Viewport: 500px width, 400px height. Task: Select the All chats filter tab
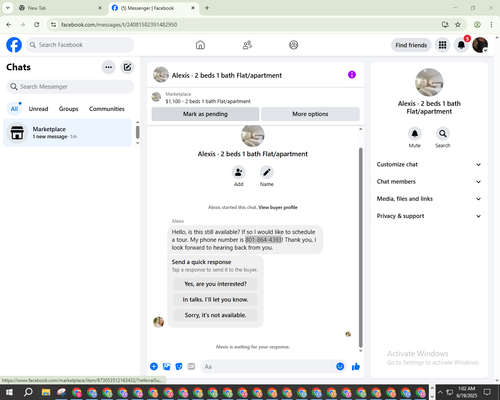point(14,109)
